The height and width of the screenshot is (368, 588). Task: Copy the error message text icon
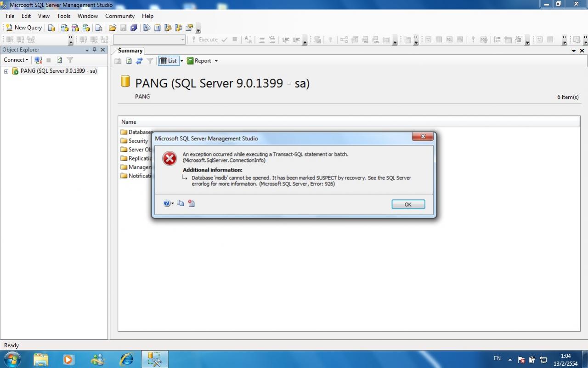181,203
